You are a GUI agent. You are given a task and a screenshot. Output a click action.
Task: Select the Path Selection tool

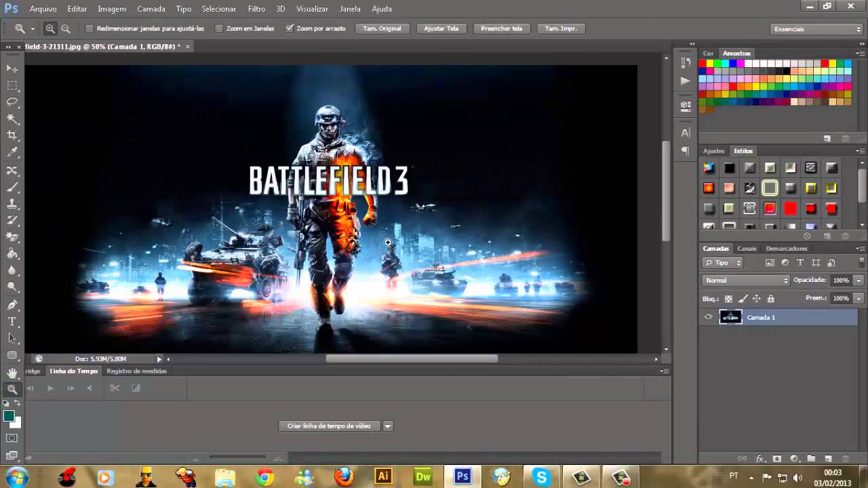coord(12,338)
